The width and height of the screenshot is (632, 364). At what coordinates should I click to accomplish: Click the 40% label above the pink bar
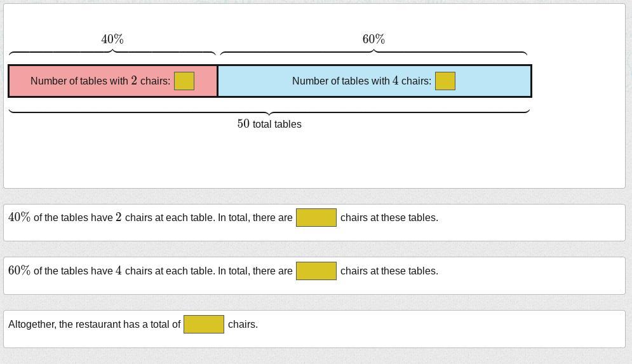click(112, 39)
